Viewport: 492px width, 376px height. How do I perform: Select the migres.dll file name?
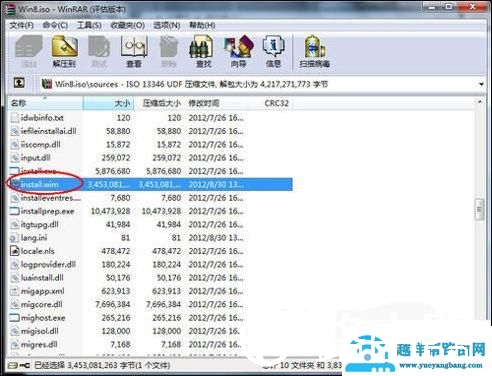pos(39,344)
